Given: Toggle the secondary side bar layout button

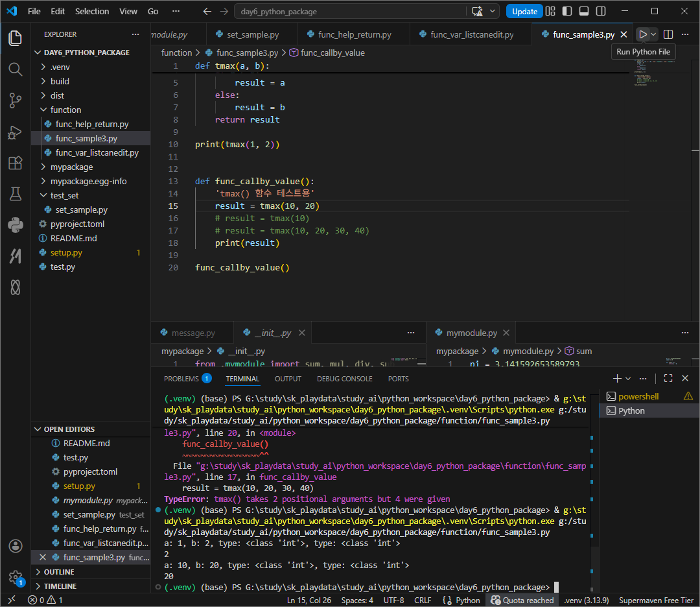Looking at the screenshot, I should point(601,11).
